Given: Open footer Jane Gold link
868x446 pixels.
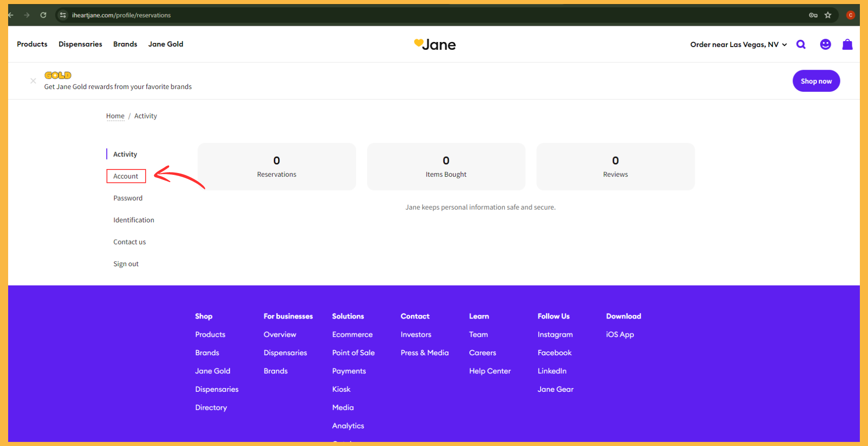Looking at the screenshot, I should click(x=213, y=371).
